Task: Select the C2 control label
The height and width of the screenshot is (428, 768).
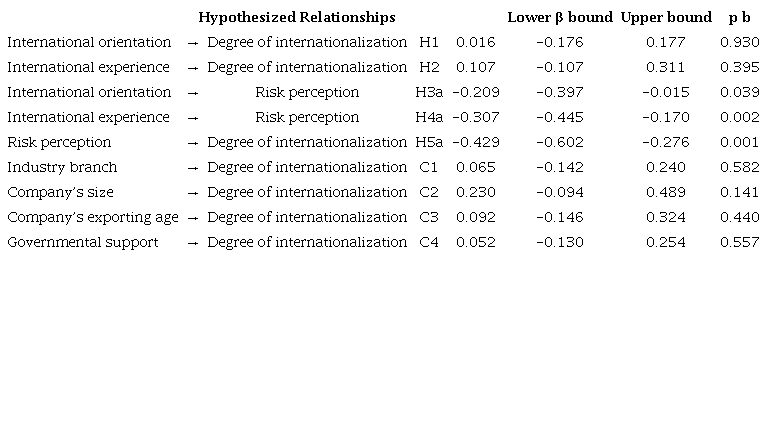Action: pyautogui.click(x=429, y=192)
